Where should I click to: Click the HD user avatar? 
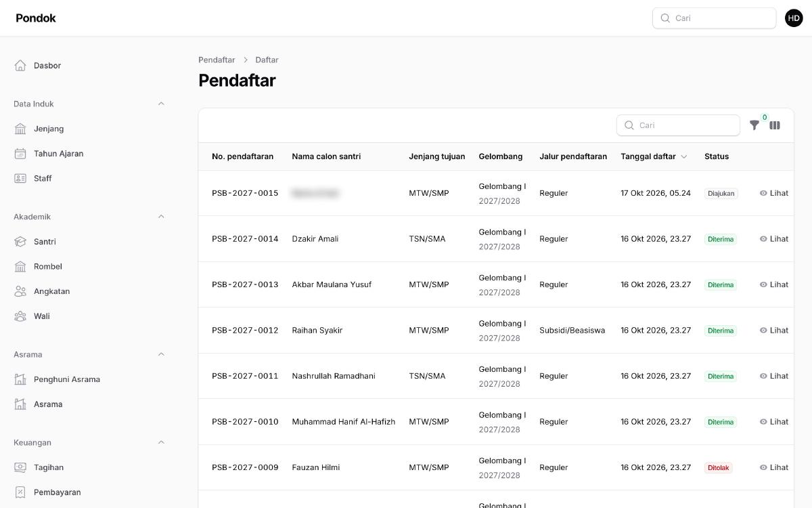[x=794, y=18]
